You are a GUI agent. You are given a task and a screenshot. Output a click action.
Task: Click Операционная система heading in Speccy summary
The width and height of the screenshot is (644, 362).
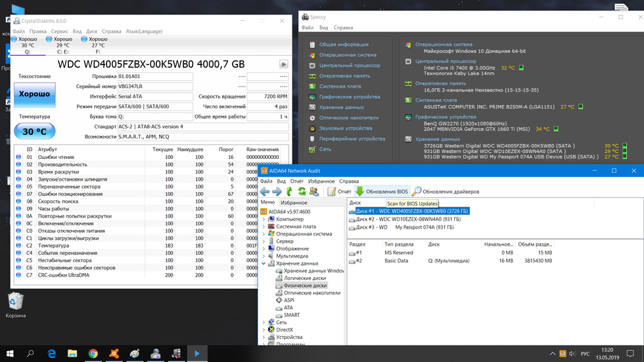pyautogui.click(x=444, y=44)
